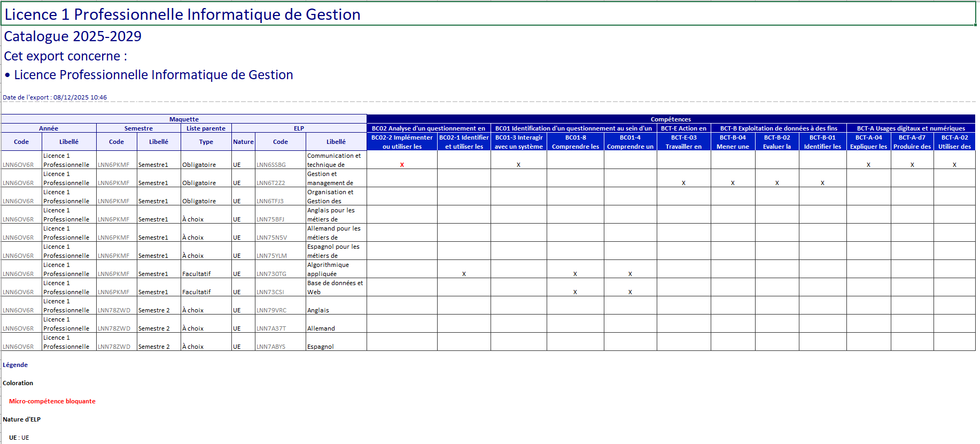
Task: Select 'BC02 Analyse d'un questionnement en' header
Action: tap(429, 128)
